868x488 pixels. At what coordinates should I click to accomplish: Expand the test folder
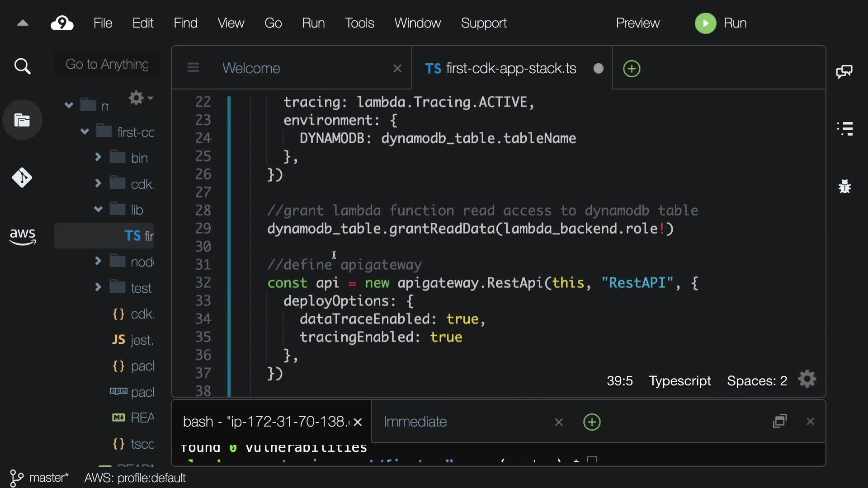point(98,287)
